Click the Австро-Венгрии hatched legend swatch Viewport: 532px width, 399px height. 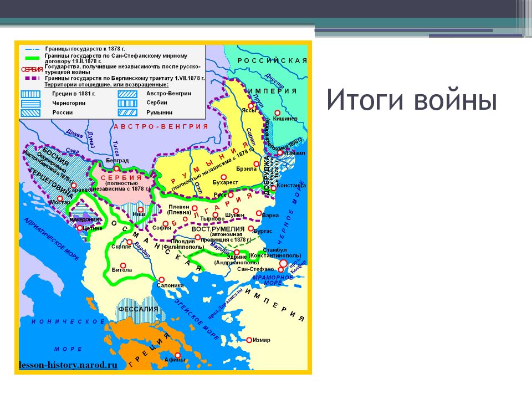[x=127, y=94]
